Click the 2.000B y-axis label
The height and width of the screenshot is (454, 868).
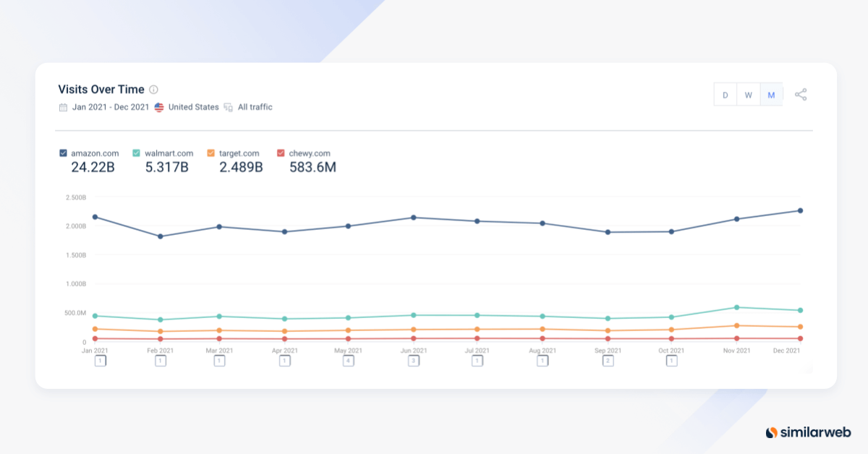pyautogui.click(x=75, y=226)
